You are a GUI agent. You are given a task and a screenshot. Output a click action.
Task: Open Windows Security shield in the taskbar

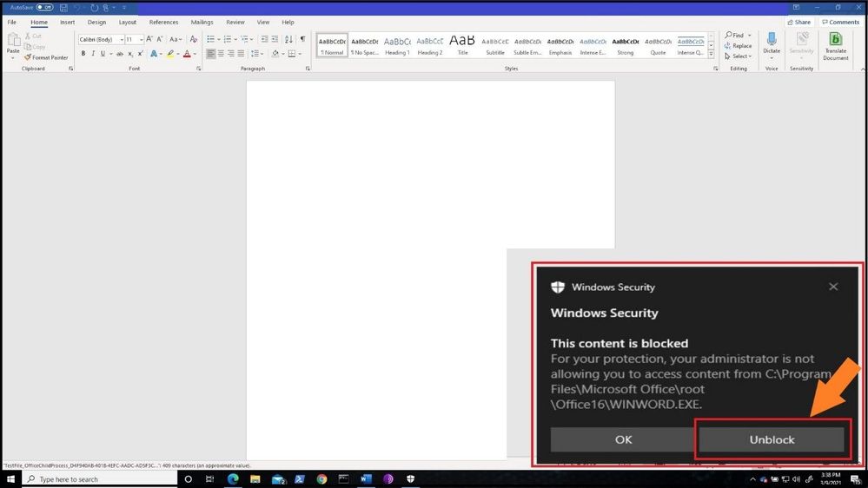pos(410,479)
